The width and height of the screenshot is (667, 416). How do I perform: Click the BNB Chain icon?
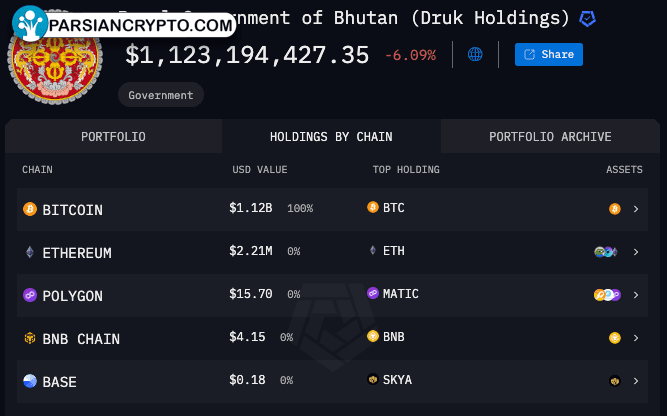click(x=29, y=339)
